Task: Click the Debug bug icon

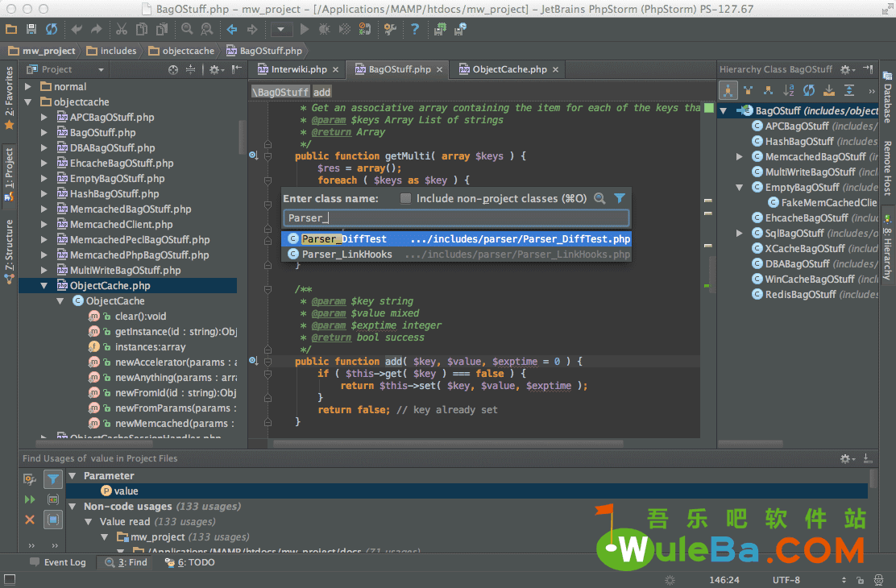Action: (x=325, y=29)
